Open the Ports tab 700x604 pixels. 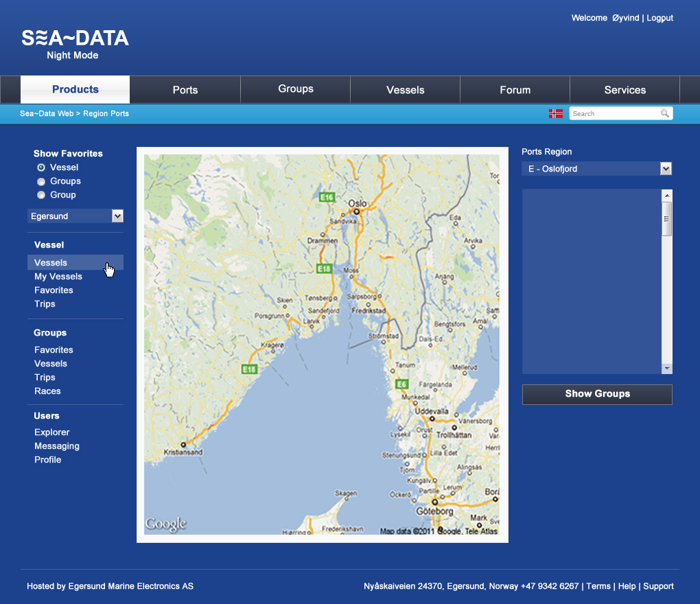point(185,90)
